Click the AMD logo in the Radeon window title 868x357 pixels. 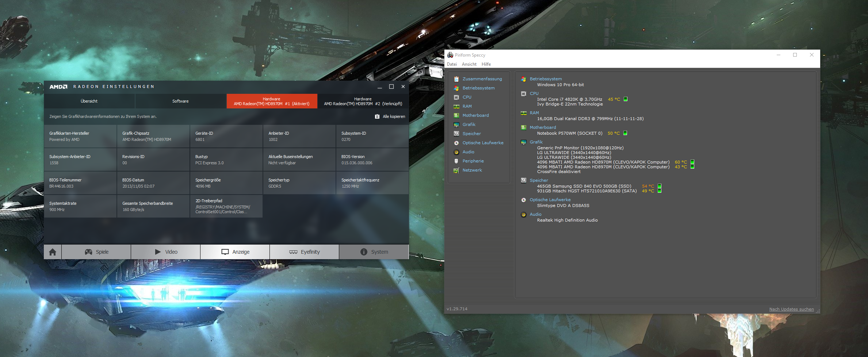point(58,87)
